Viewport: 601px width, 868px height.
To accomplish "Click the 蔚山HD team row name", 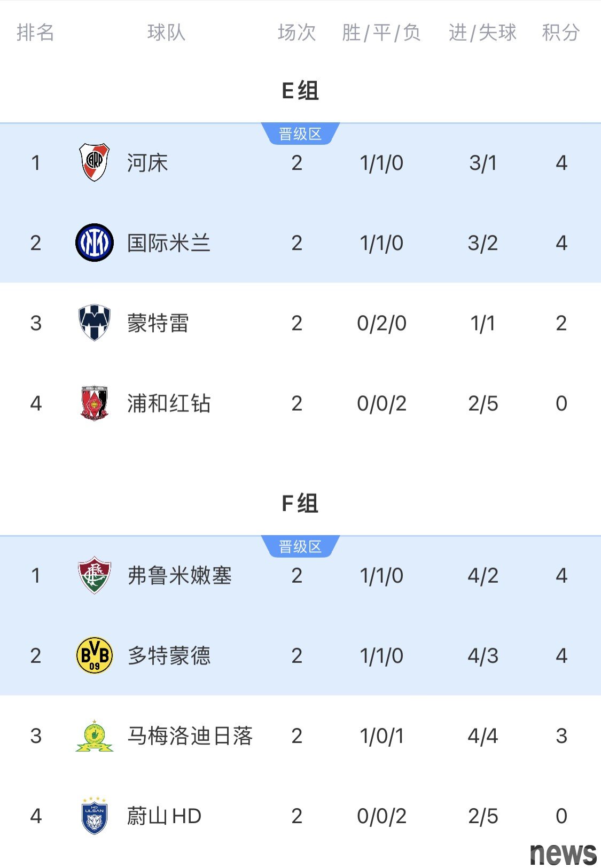I will click(x=164, y=816).
